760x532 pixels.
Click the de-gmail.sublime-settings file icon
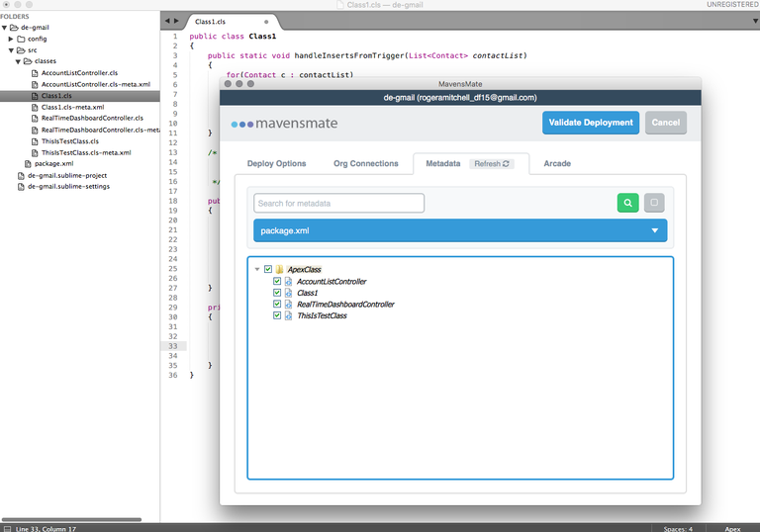click(21, 187)
